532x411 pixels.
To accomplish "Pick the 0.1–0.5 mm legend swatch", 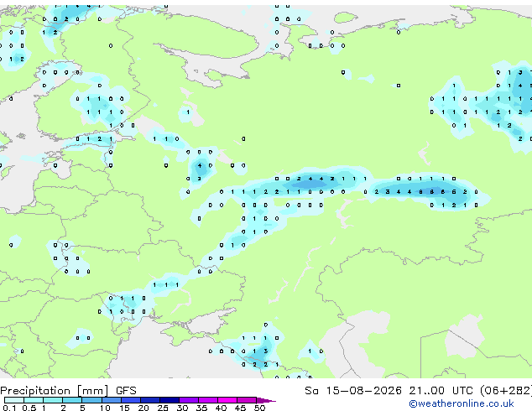I will [x=14, y=400].
